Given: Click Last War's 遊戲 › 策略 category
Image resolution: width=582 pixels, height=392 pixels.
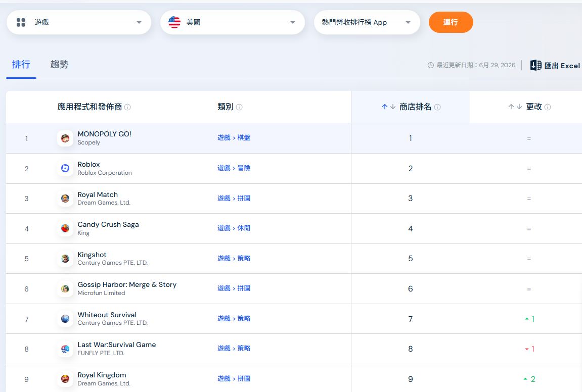Looking at the screenshot, I should click(234, 348).
